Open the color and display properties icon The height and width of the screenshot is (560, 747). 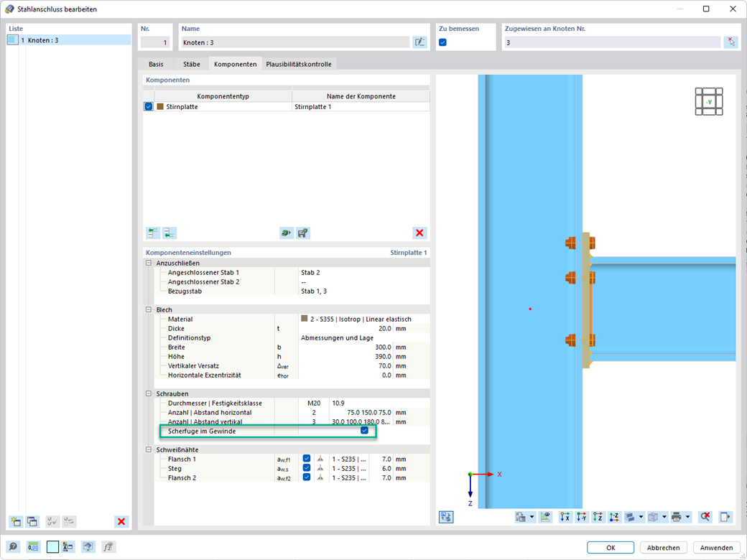[68, 546]
